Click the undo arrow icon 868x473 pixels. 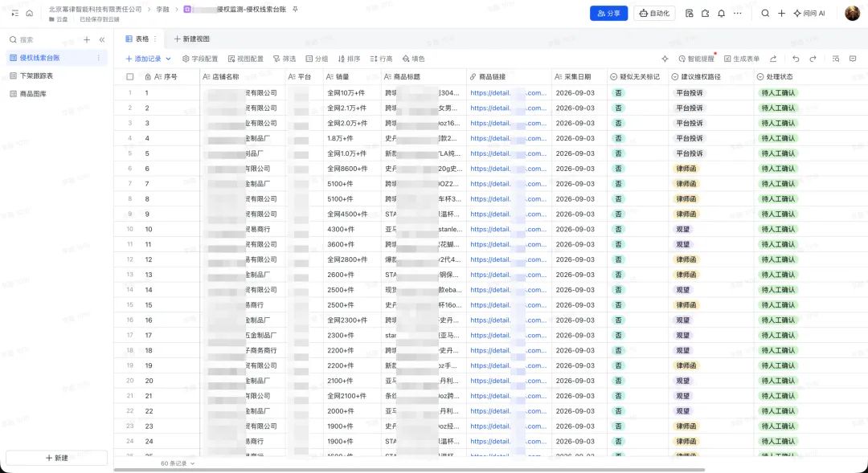pyautogui.click(x=796, y=59)
